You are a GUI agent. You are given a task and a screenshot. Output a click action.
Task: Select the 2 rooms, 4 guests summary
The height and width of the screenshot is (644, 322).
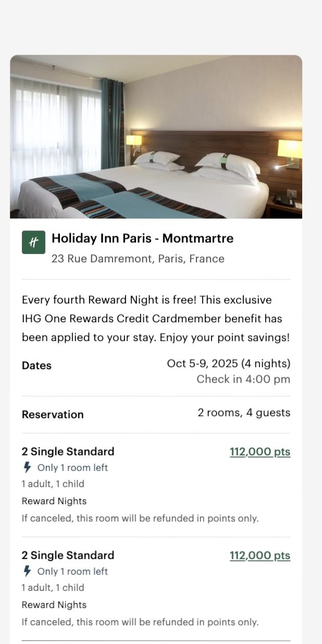[243, 412]
